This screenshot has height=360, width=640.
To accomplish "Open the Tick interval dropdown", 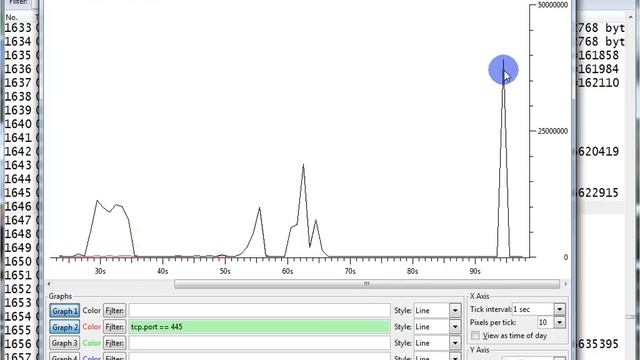I will [x=559, y=309].
